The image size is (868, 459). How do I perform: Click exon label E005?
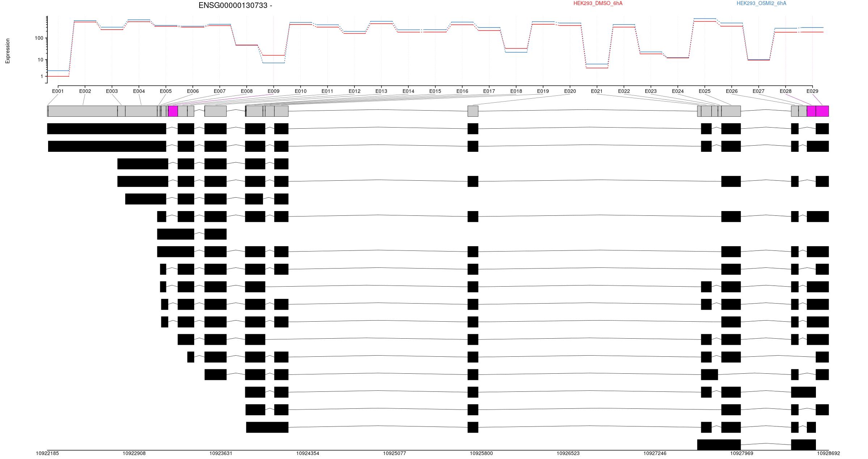point(166,91)
